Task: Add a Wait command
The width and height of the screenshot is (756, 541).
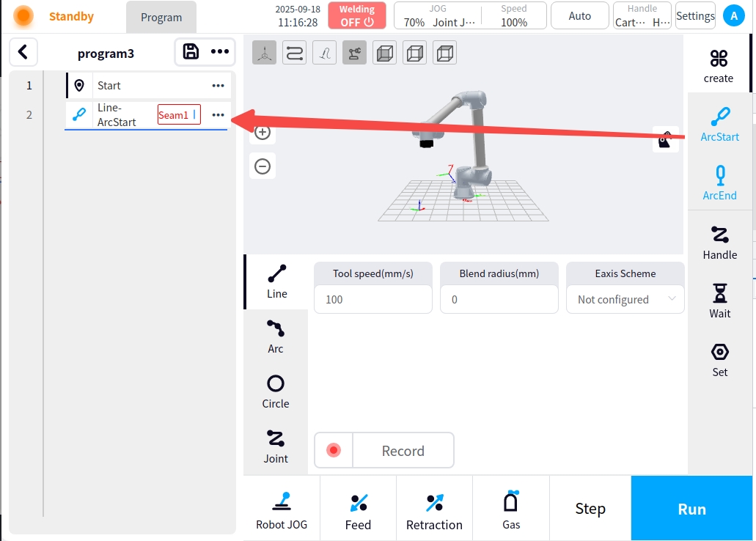Action: pyautogui.click(x=719, y=301)
